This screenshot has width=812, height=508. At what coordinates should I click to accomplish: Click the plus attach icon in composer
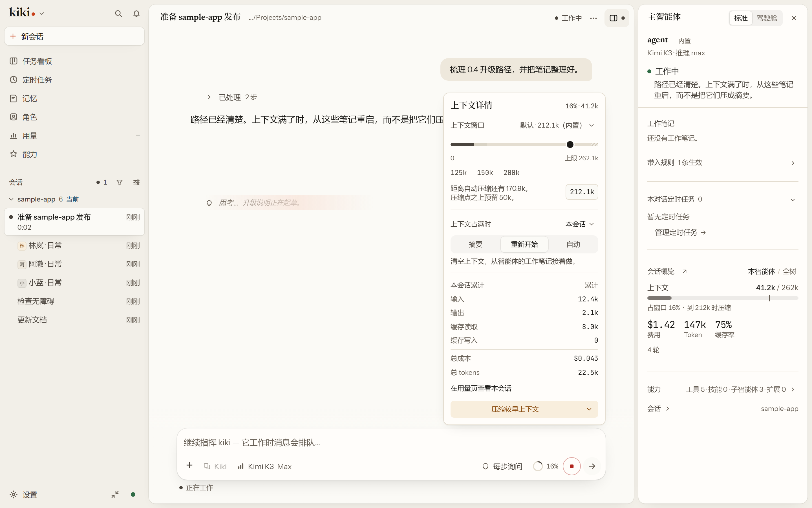189,466
